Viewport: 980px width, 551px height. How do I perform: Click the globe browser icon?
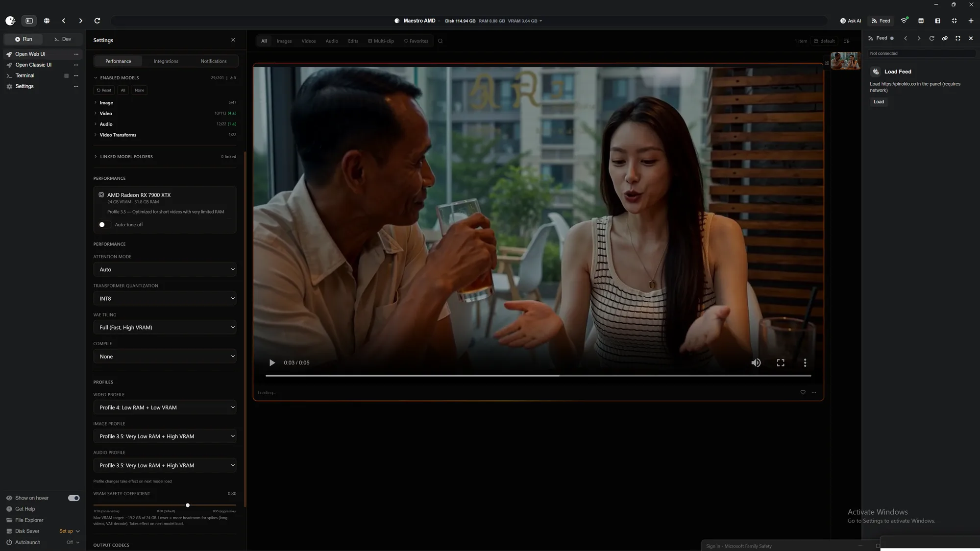coord(47,21)
